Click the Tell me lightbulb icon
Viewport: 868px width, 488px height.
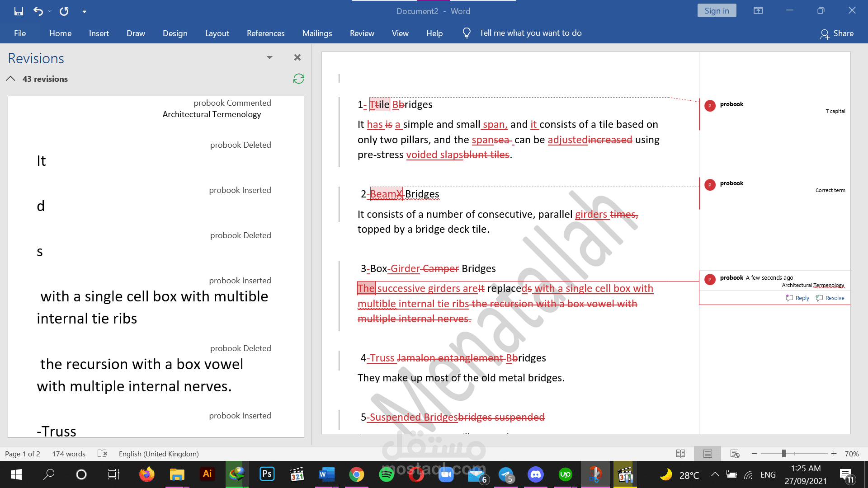click(467, 33)
